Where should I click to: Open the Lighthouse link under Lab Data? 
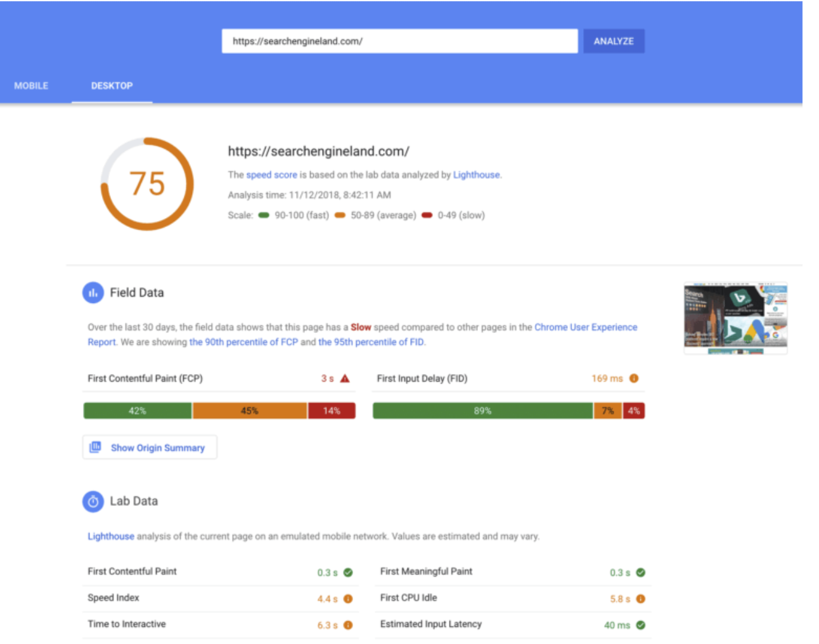coord(111,536)
